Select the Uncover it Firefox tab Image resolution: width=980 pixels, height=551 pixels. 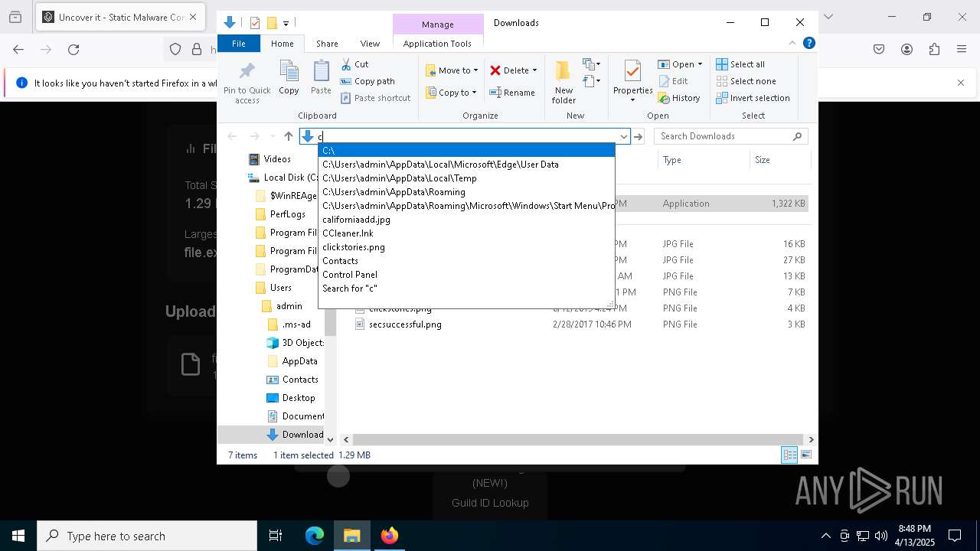point(120,17)
